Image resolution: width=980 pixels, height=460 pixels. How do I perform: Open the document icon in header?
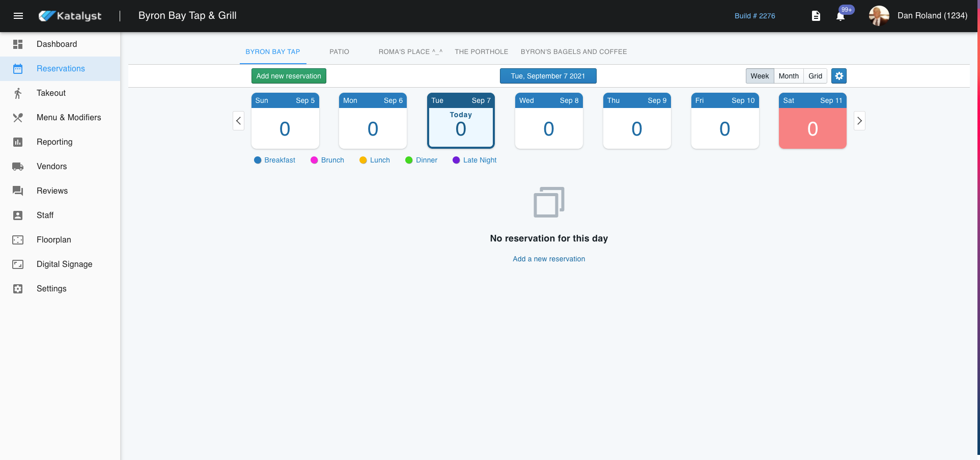pos(816,16)
